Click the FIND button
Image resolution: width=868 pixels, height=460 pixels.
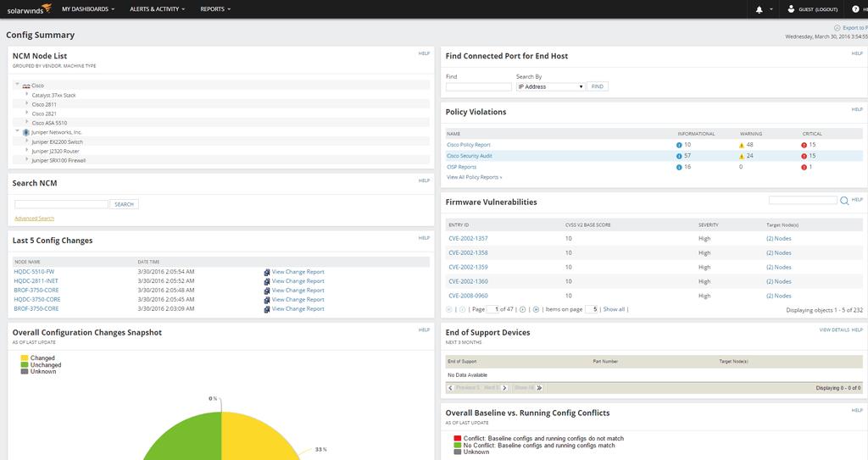[598, 86]
